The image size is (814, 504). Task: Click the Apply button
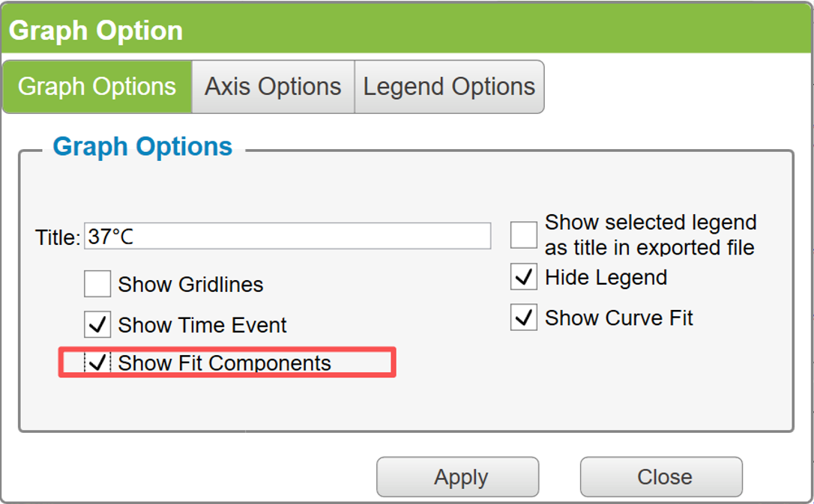click(458, 476)
